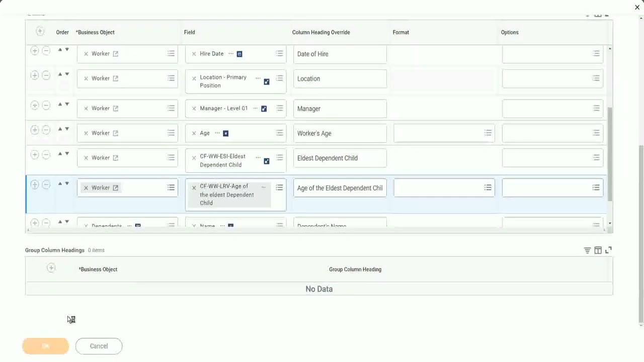Edit the Worker's Age column heading
Screen dimensions: 644x362
[340, 133]
